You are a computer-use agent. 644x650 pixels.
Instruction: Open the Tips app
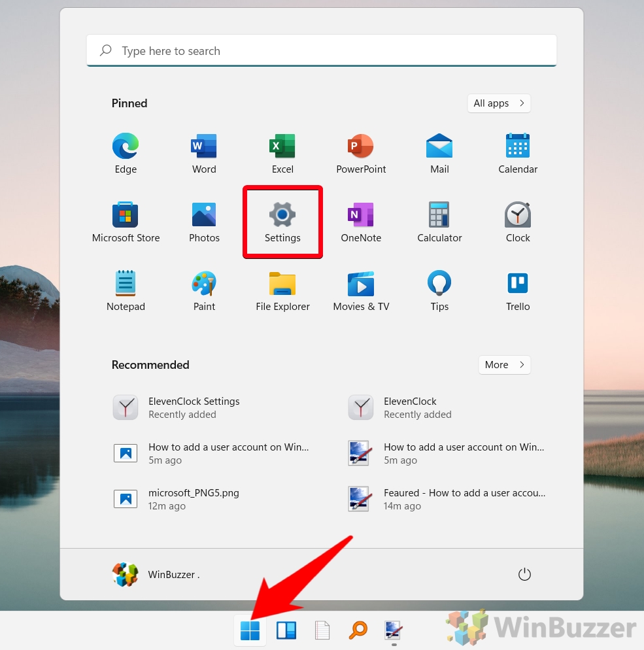(439, 290)
